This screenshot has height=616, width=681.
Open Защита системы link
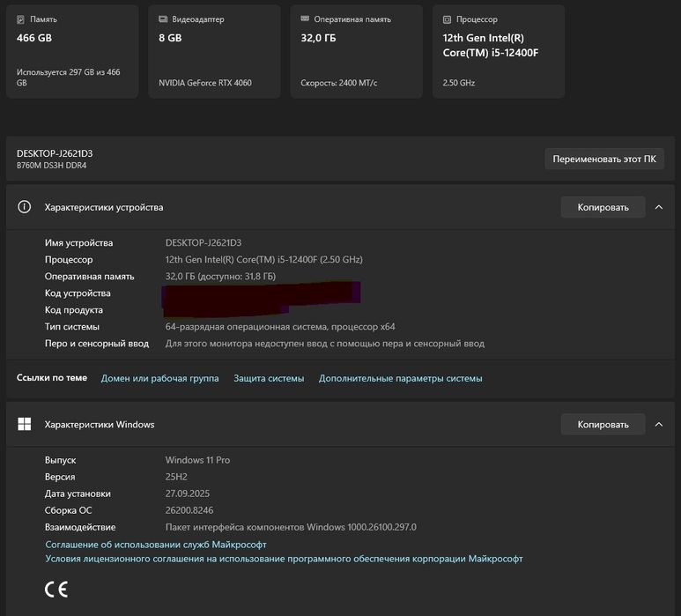coord(269,378)
